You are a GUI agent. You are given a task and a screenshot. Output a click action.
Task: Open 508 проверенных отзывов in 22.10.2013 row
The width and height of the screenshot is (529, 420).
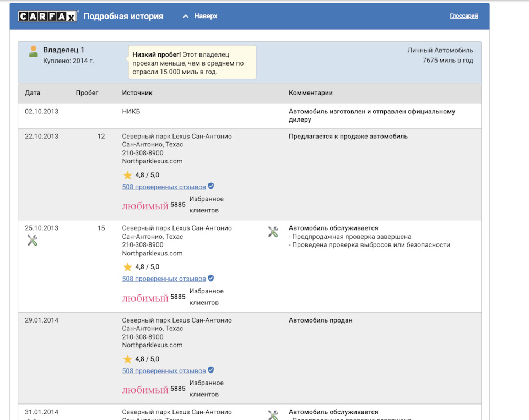164,187
